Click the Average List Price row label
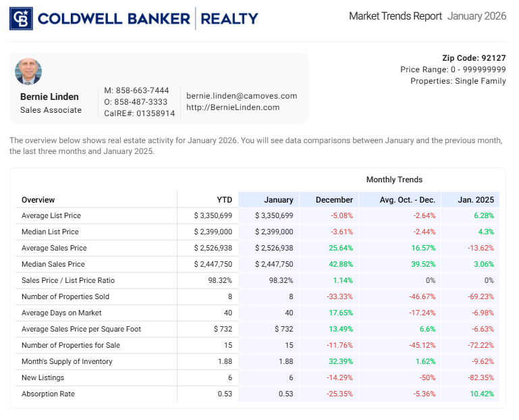The image size is (519, 420). (51, 216)
